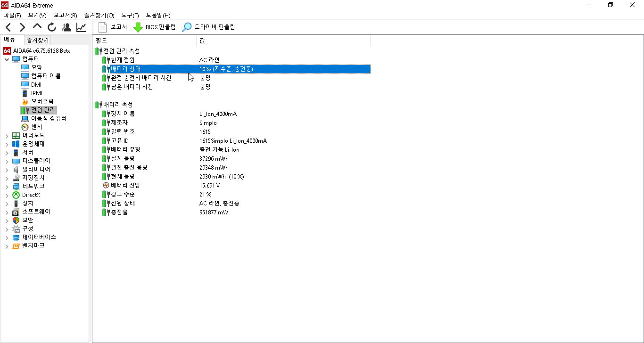Select the 충전율 row
The image size is (644, 343).
[x=236, y=212]
